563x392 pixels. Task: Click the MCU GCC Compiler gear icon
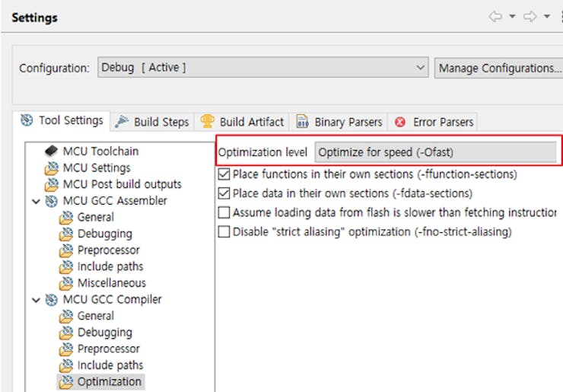coord(51,300)
